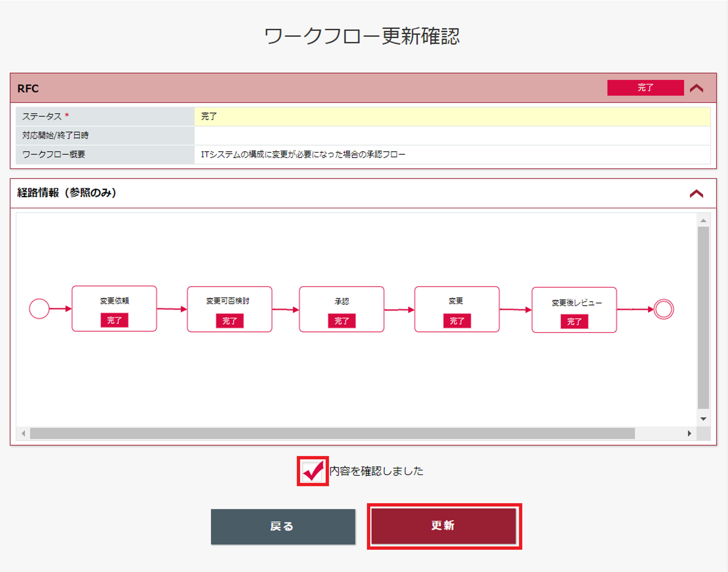Click the ワークフロー概要 label
The height and width of the screenshot is (572, 728).
(54, 154)
